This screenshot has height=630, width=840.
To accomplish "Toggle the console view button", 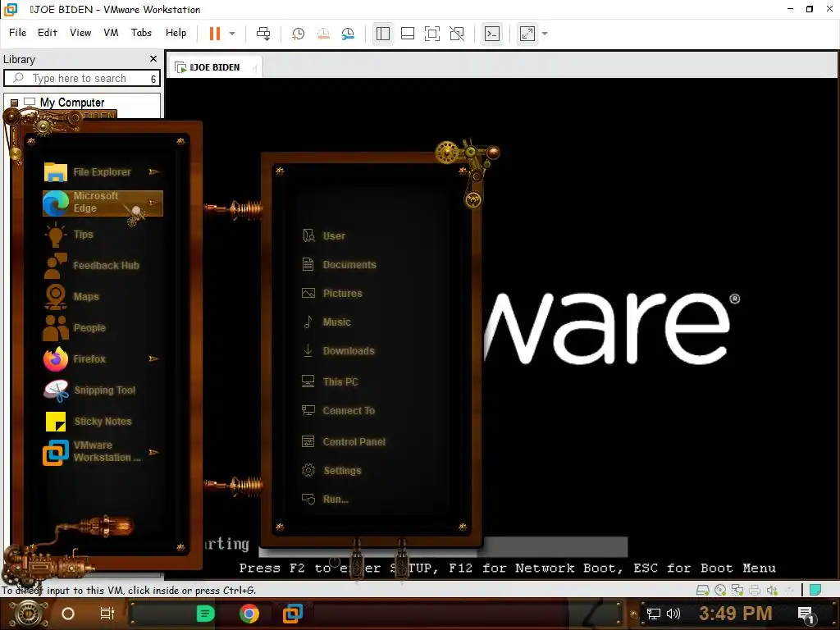I will 492,34.
